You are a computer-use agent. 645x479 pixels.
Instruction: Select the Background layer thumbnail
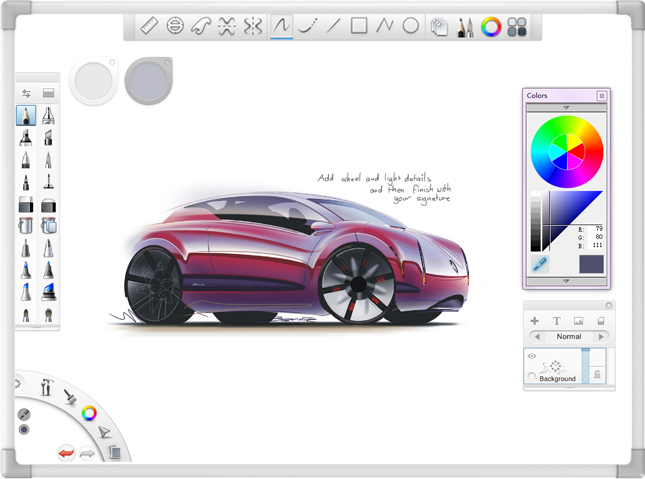554,366
